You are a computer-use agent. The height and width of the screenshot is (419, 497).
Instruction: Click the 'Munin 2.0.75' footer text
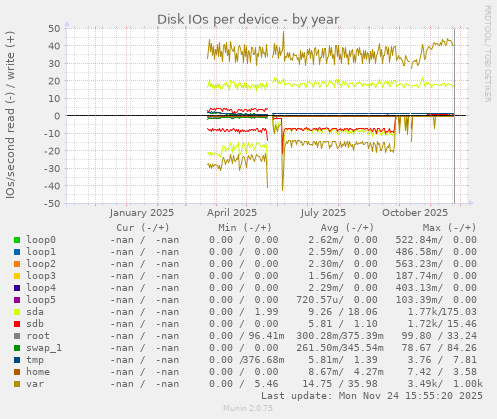(x=248, y=408)
